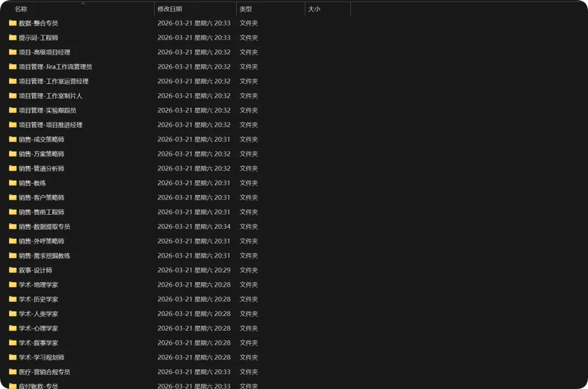Click the date cell of 销售-成交策略师
Image resolution: width=588 pixels, height=389 pixels.
pyautogui.click(x=194, y=139)
